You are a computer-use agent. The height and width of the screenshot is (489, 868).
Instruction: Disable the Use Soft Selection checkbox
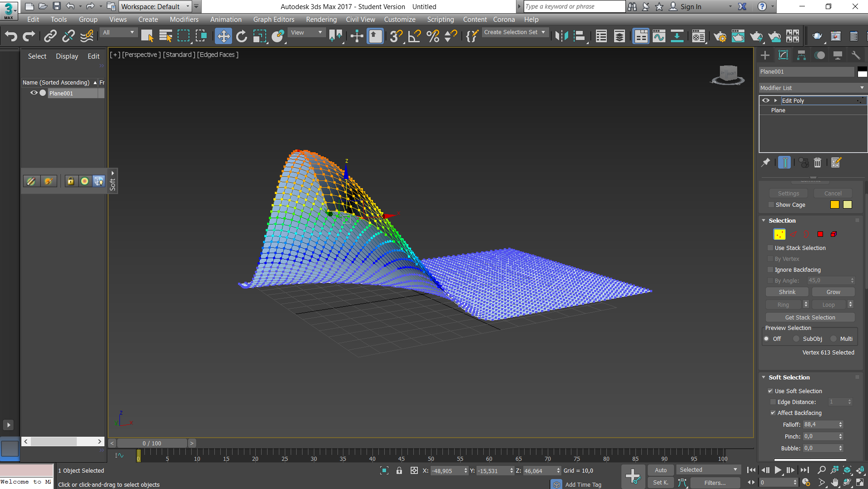pos(770,391)
